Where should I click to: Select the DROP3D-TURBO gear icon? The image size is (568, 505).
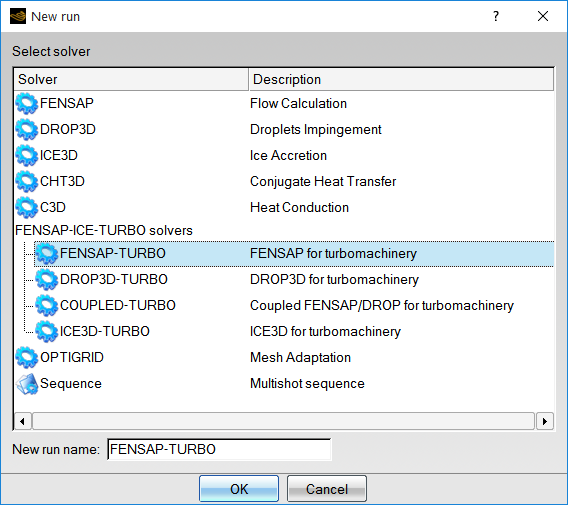click(x=47, y=280)
